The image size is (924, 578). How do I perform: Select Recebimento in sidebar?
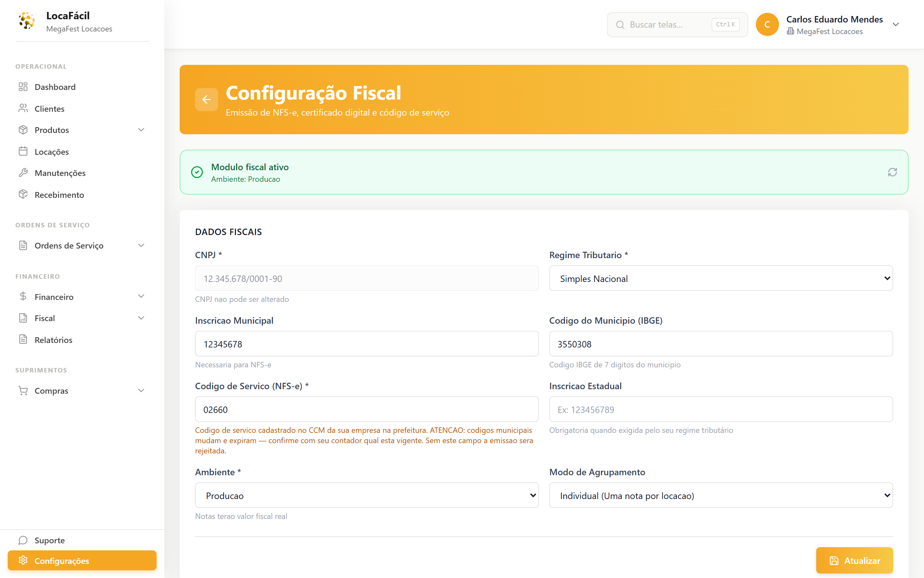tap(82, 195)
